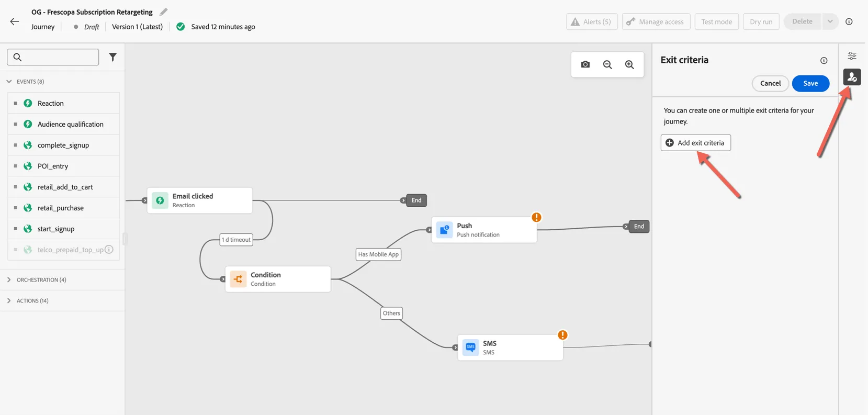Click the info icon next to Delete dropdown
Viewport: 868px width, 415px height.
point(849,21)
